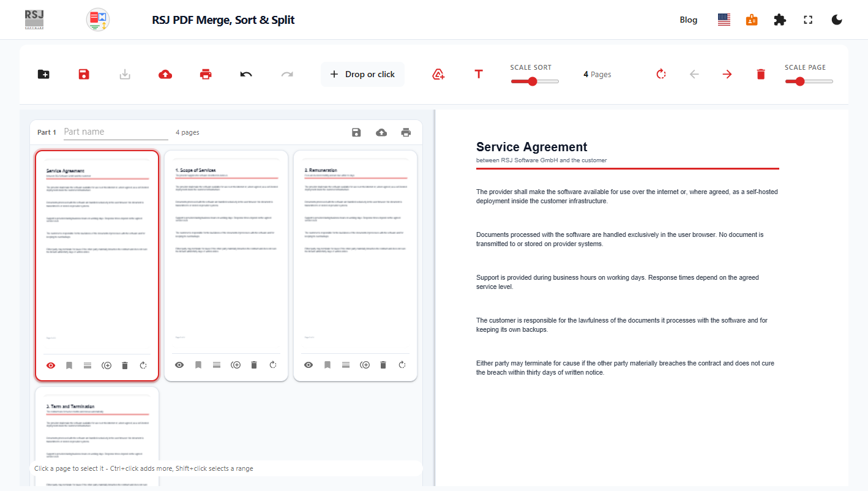Screen dimensions: 868x491
Task: Go to the next page with red arrow
Action: pos(727,74)
